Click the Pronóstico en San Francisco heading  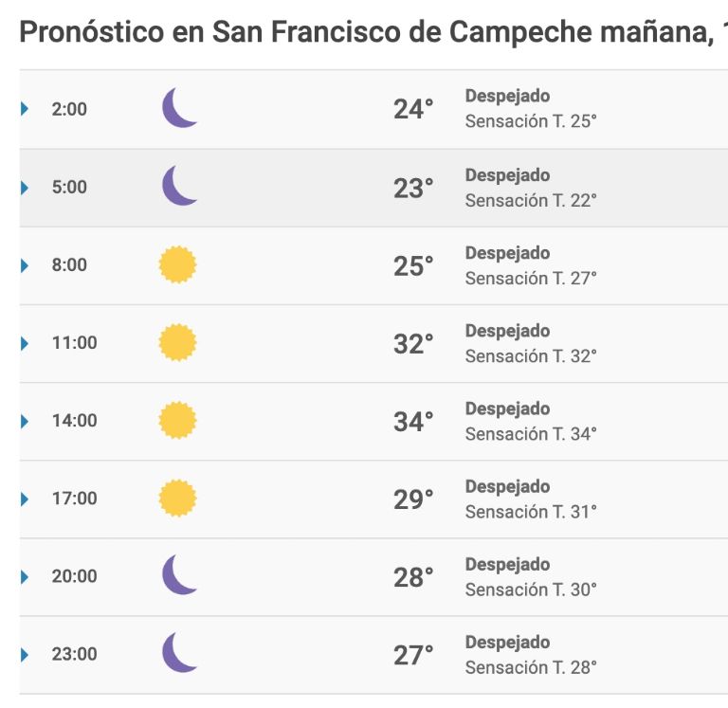[x=373, y=31]
